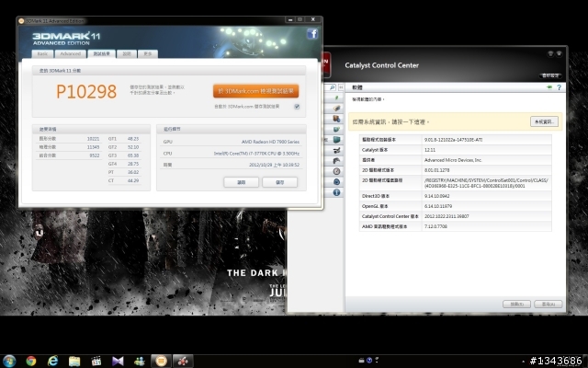Select the OpenGL version 6.14.10.11979 value
The height and width of the screenshot is (368, 588).
coord(438,206)
